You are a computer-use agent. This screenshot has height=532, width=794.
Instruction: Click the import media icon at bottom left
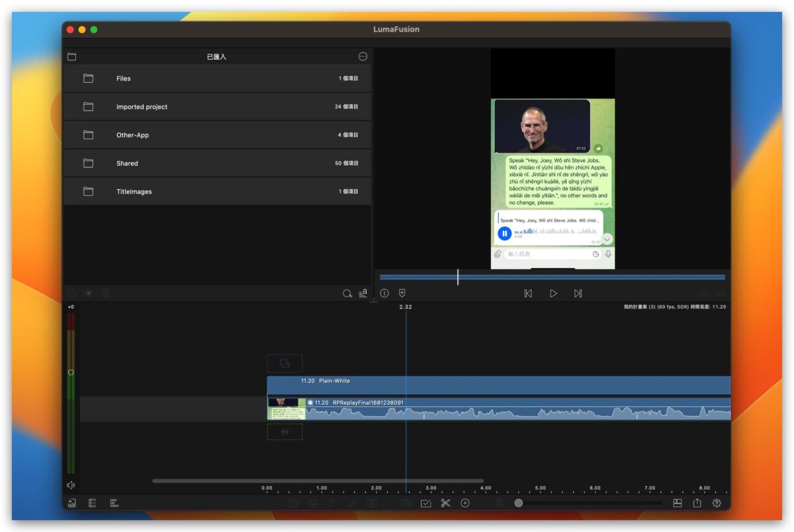pos(71,503)
